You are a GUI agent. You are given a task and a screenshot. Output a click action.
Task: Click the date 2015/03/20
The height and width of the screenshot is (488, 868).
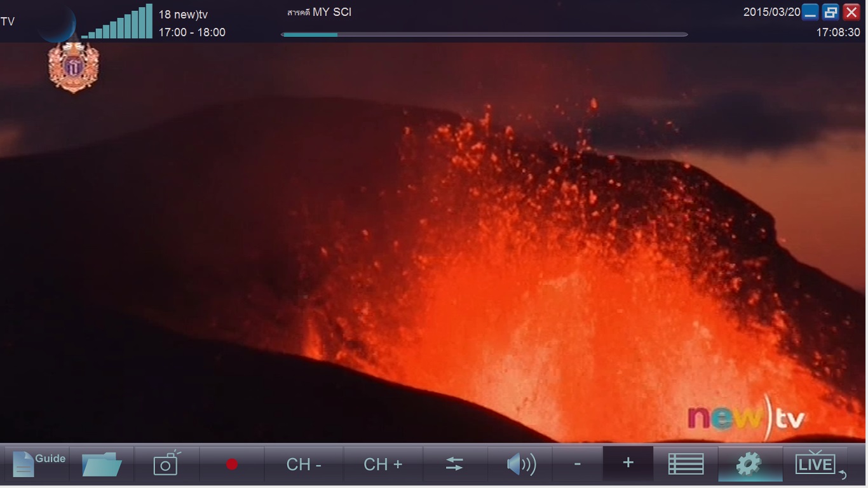coord(772,12)
